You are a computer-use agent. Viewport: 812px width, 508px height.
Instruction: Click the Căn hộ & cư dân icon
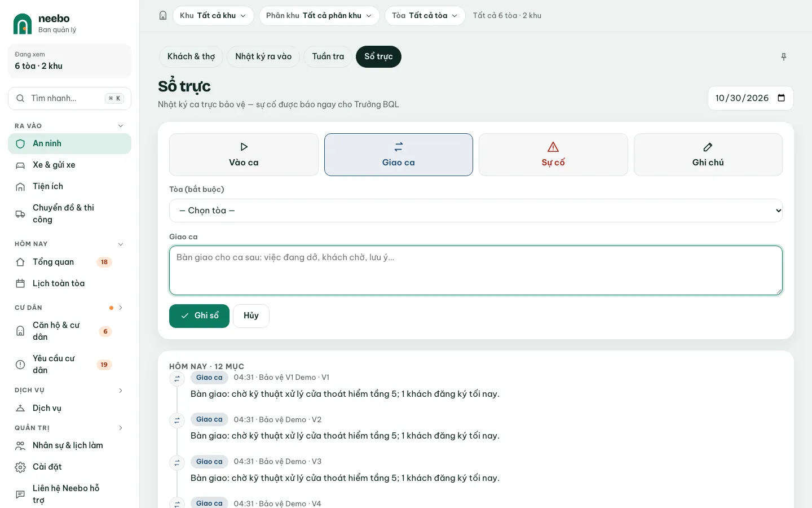point(20,331)
